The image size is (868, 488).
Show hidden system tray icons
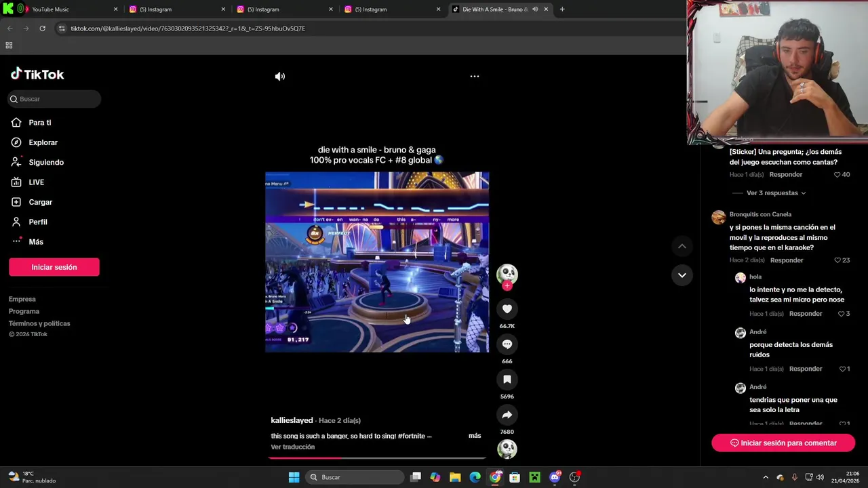[x=766, y=477]
